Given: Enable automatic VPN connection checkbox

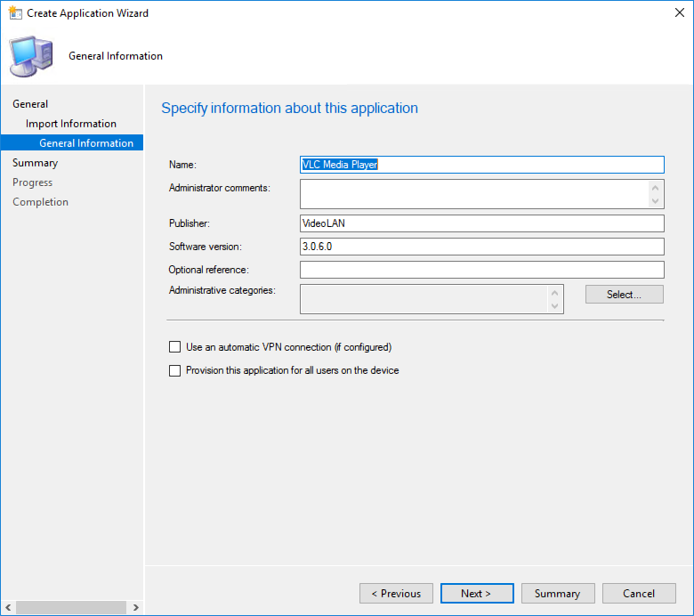Looking at the screenshot, I should coord(174,347).
